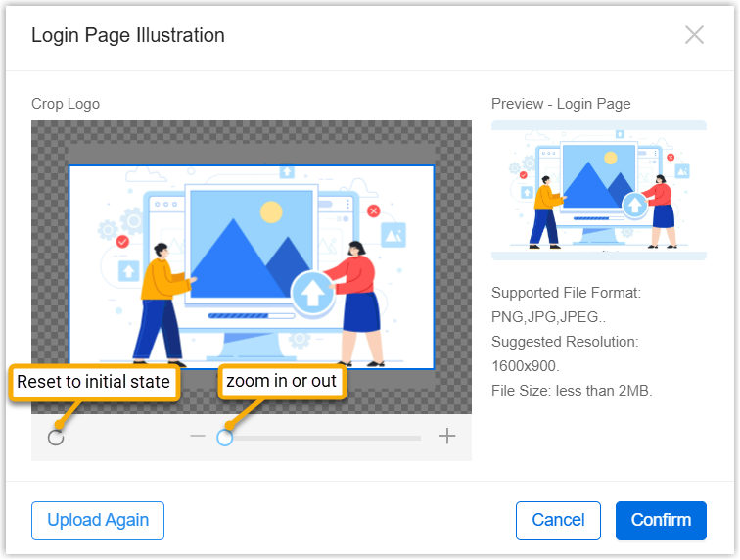
Task: Click the middle of the zoom slider track
Action: [323, 438]
